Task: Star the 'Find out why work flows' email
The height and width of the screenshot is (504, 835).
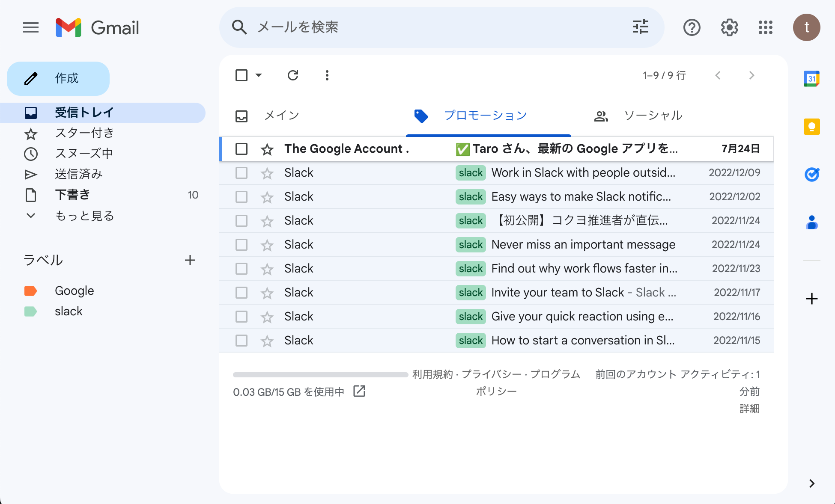Action: (x=267, y=269)
